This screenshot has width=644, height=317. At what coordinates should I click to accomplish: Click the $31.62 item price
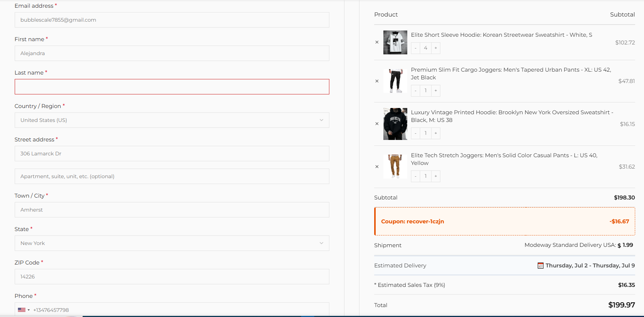(627, 167)
